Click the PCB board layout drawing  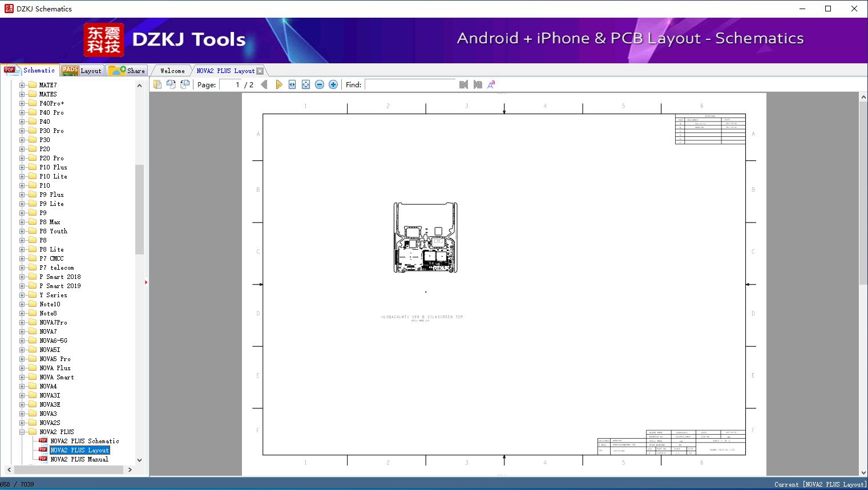point(425,237)
